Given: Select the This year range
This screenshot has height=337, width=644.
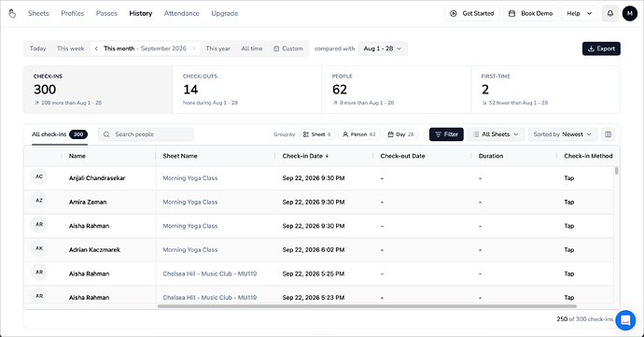Looking at the screenshot, I should (x=217, y=49).
